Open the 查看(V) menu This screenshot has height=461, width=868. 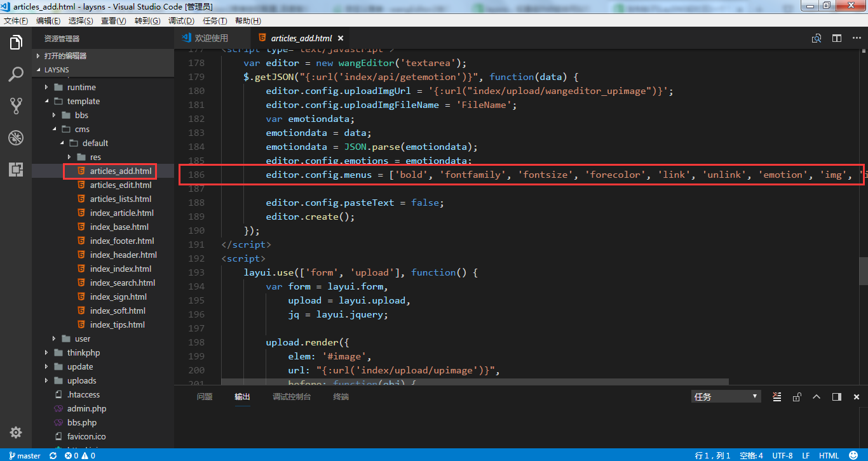coord(114,21)
